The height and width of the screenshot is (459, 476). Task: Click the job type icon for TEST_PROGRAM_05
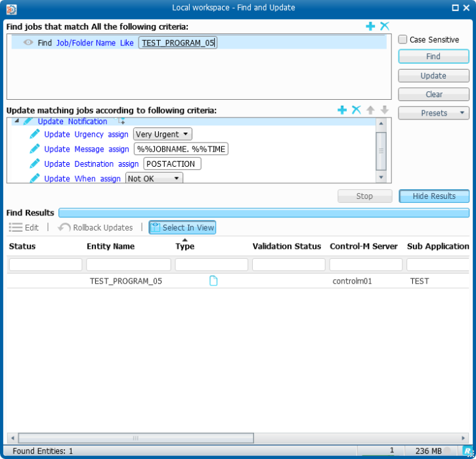point(213,281)
